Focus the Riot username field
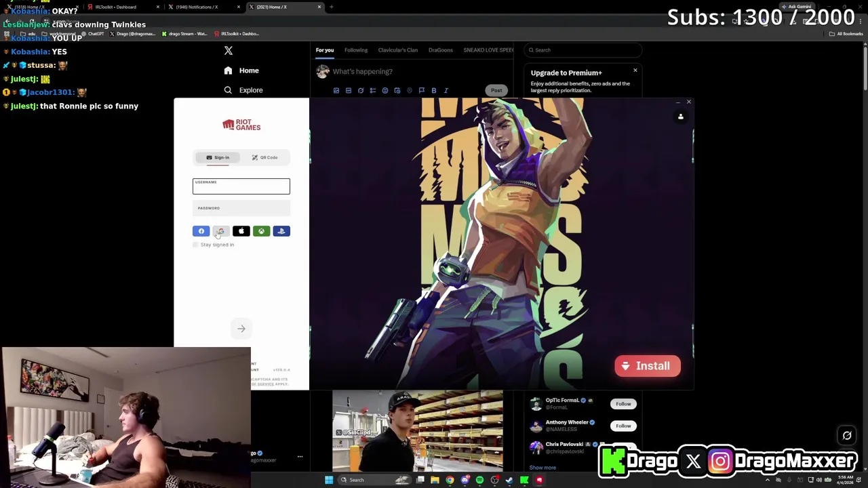The image size is (868, 488). pos(241,186)
